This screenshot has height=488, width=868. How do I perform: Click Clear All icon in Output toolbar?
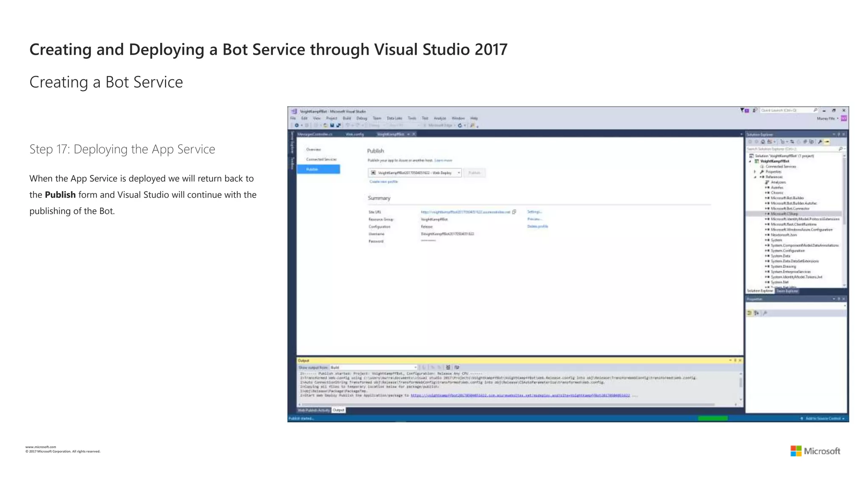(x=448, y=367)
